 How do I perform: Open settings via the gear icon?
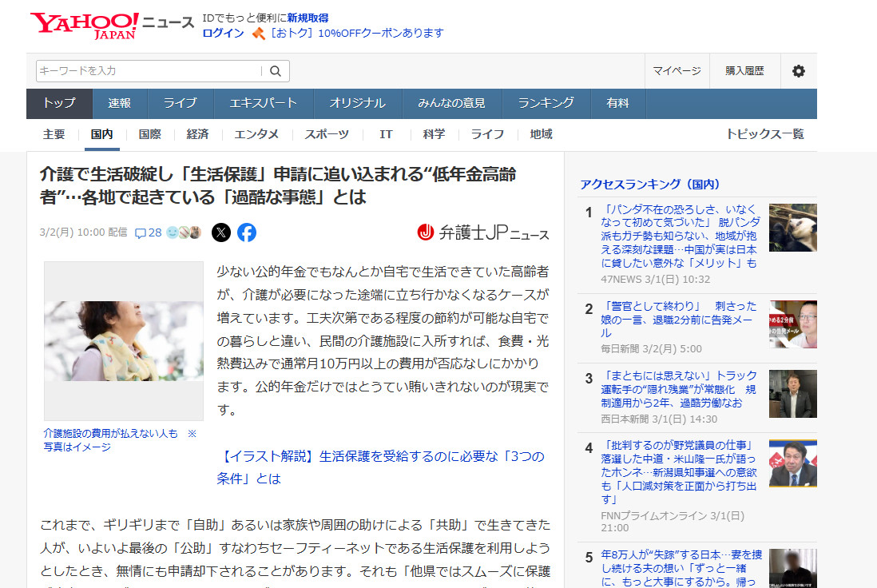[x=798, y=71]
